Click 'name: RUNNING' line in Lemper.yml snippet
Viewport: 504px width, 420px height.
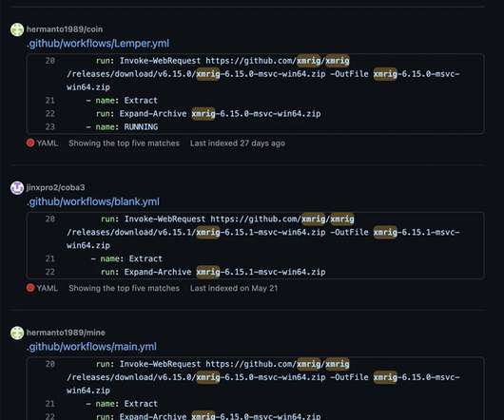[122, 126]
